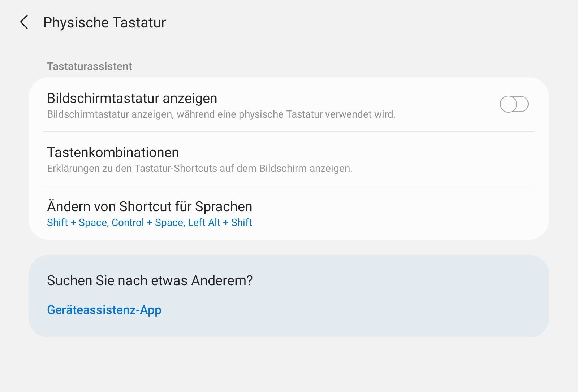Image resolution: width=578 pixels, height=392 pixels.
Task: Click the "Tastaturassistent" section header
Action: pos(89,66)
